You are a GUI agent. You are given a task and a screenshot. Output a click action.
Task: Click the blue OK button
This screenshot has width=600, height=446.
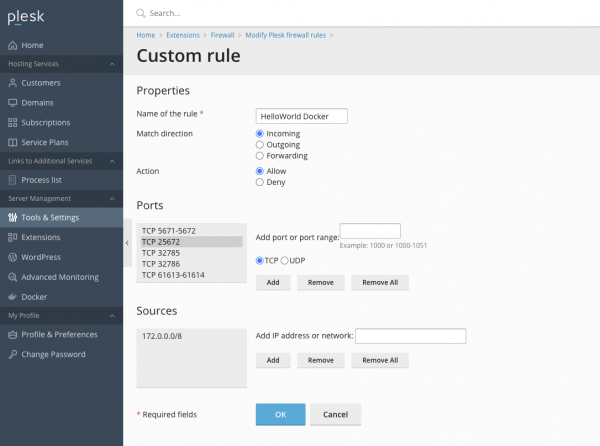tap(280, 414)
